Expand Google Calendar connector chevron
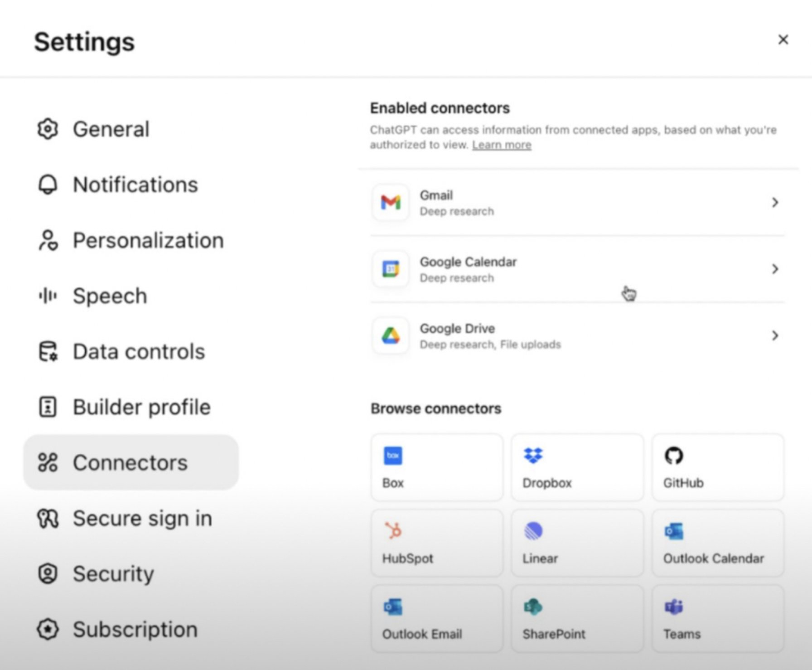 [775, 269]
